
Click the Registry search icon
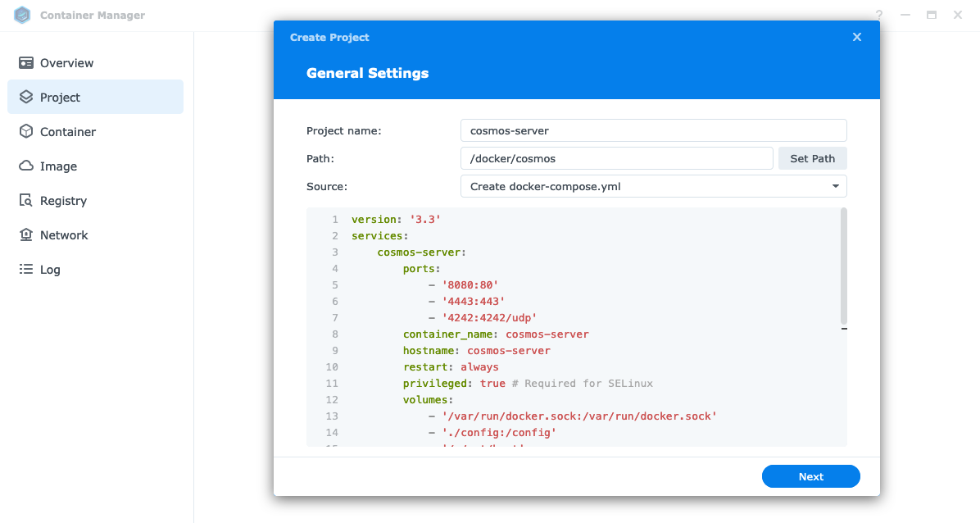click(26, 201)
